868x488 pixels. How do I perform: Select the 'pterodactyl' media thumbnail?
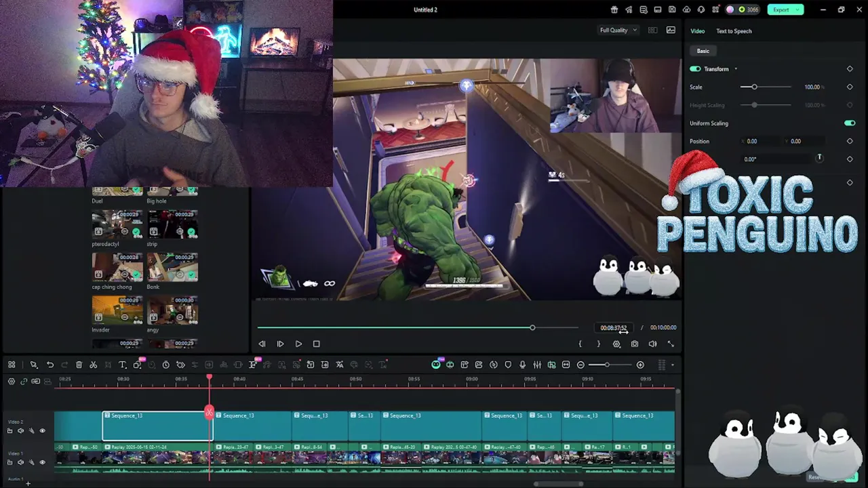117,224
